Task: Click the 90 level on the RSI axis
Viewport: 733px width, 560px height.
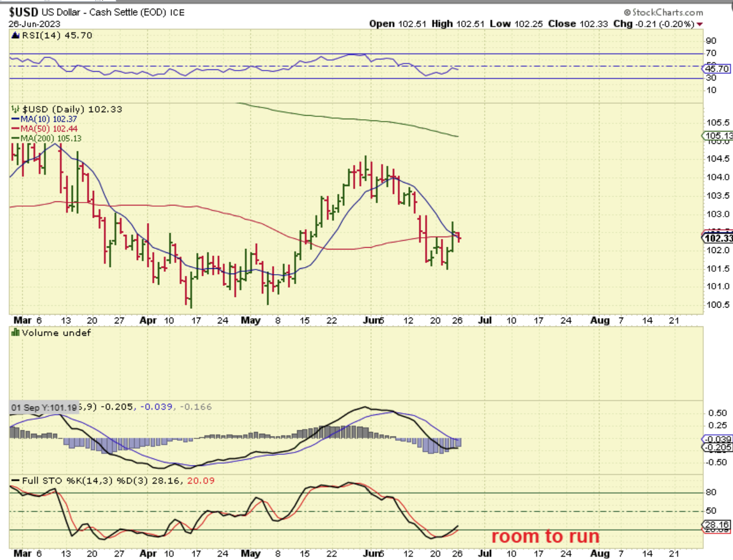Action: pos(711,41)
